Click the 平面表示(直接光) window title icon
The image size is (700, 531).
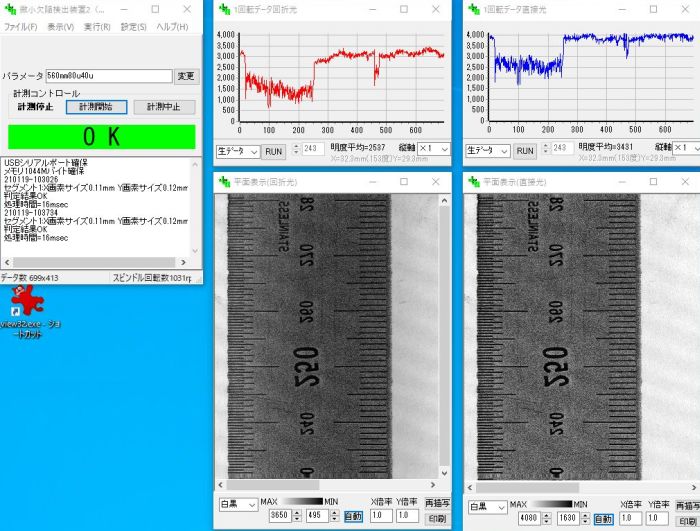(x=475, y=182)
